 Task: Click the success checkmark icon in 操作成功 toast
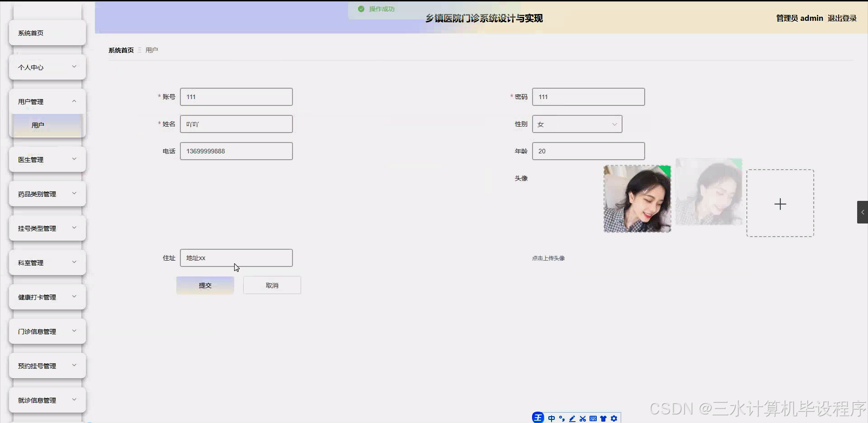(361, 9)
